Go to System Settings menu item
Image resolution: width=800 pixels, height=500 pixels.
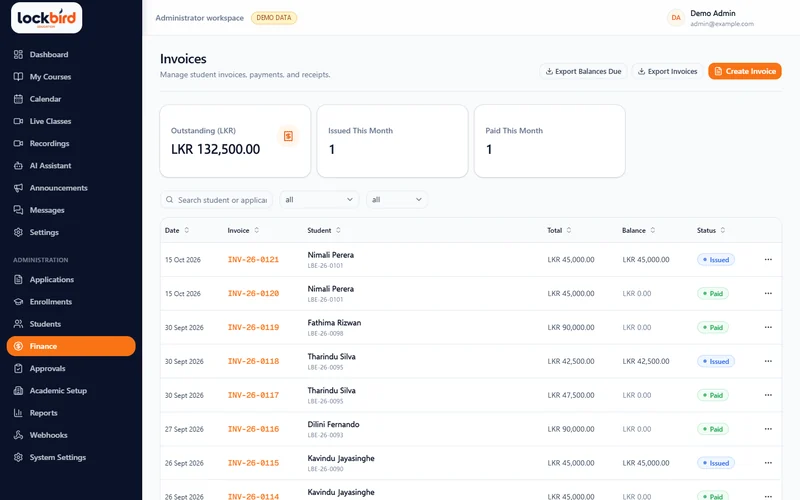click(x=71, y=457)
